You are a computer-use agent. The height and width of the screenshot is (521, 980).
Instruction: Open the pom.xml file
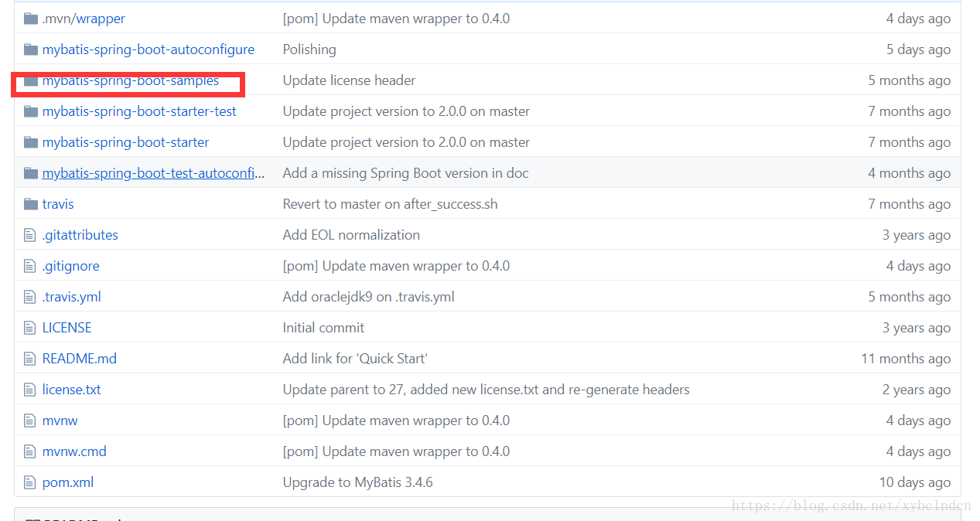[68, 482]
